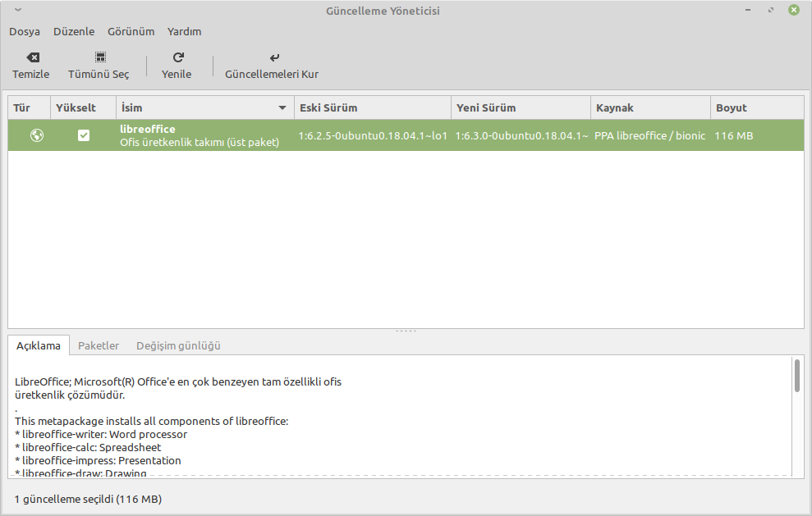Click the Yükselt column header

click(84, 107)
